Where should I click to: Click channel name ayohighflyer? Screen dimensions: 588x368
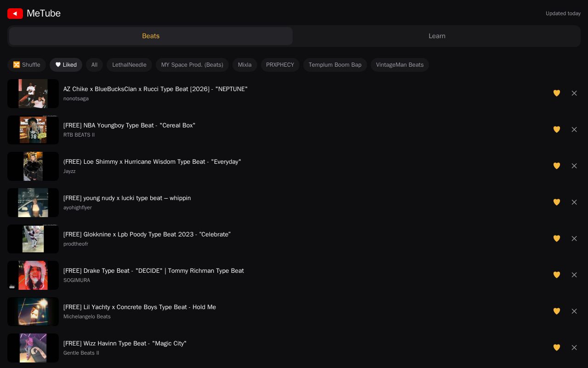click(x=78, y=207)
